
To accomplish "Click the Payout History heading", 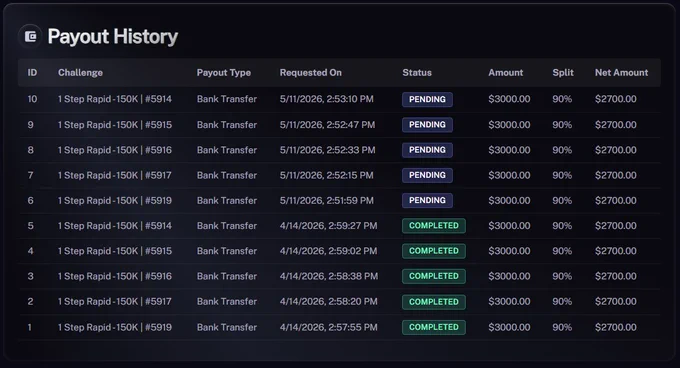I will click(113, 36).
